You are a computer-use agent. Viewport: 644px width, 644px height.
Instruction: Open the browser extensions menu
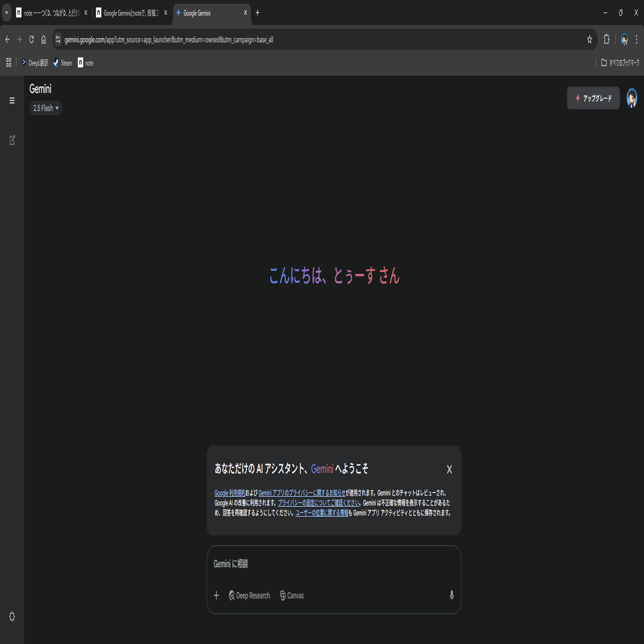(606, 39)
